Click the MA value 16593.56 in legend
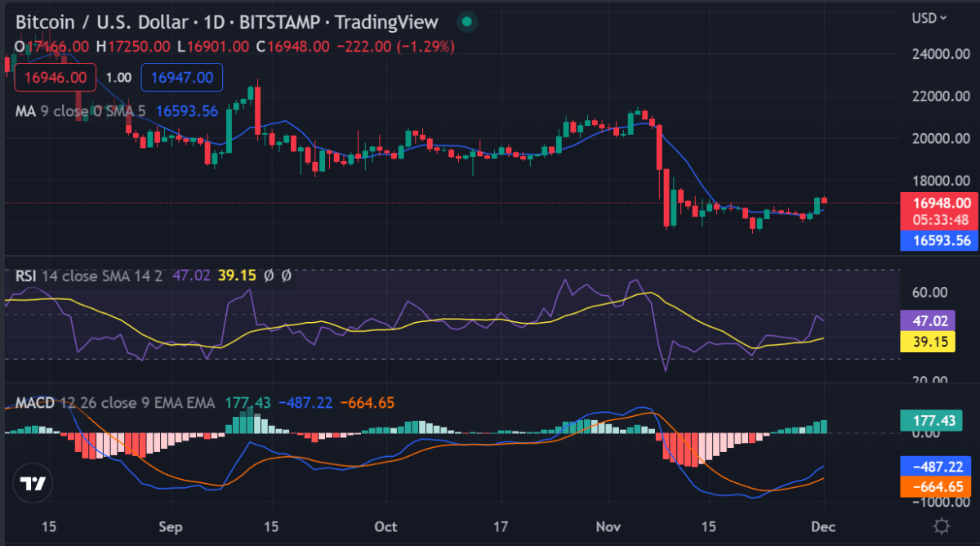 click(x=187, y=111)
